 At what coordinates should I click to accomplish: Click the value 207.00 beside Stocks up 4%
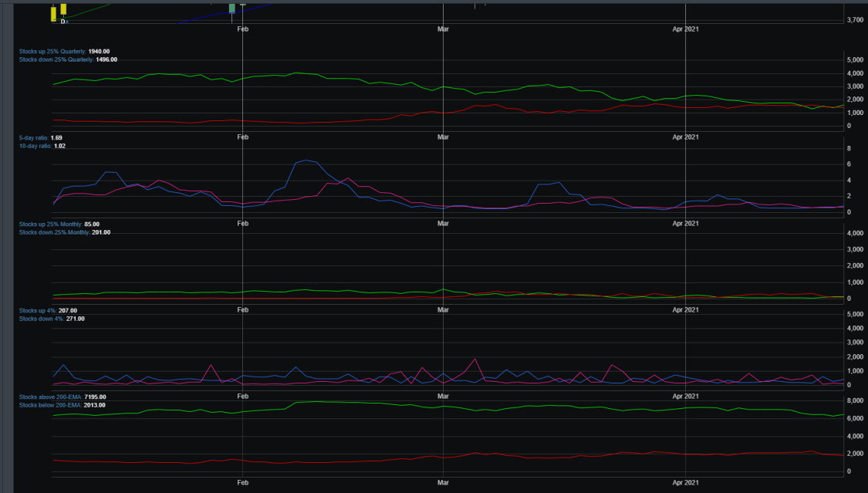point(68,310)
